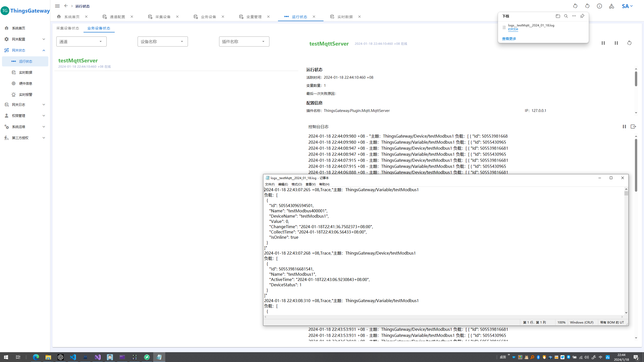The height and width of the screenshot is (362, 644).
Task: Expand the 网关日志 sidebar menu
Action: coord(25,105)
